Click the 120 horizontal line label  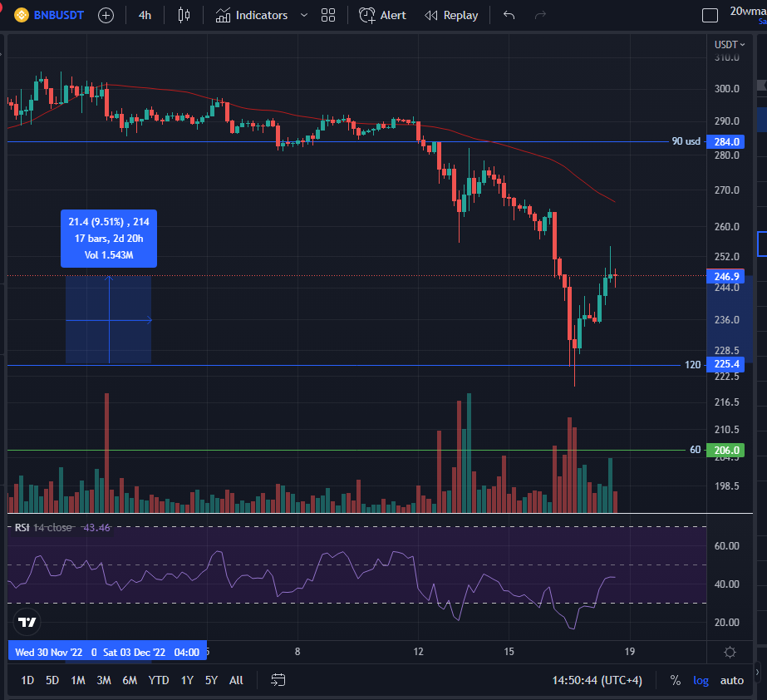tap(693, 365)
